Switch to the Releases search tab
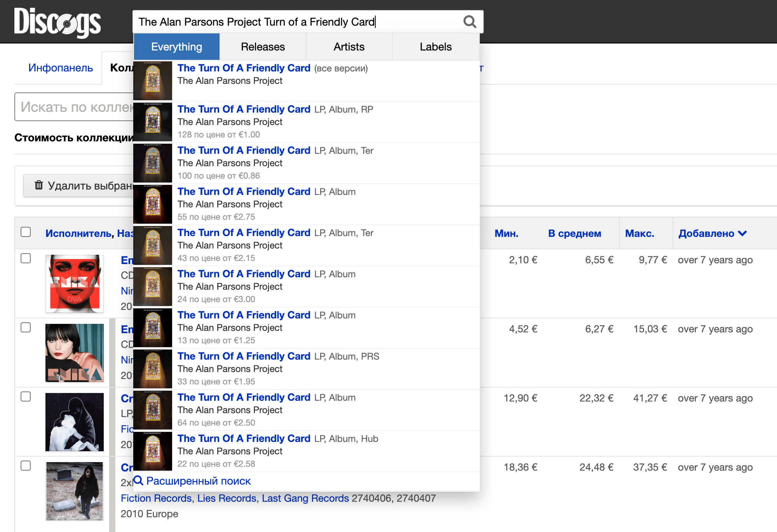This screenshot has width=777, height=532. coord(264,47)
